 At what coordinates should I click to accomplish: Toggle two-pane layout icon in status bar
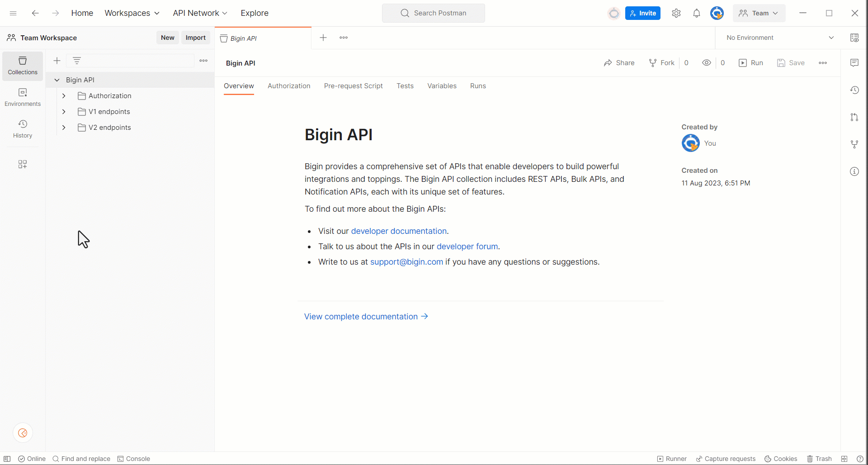(844, 459)
